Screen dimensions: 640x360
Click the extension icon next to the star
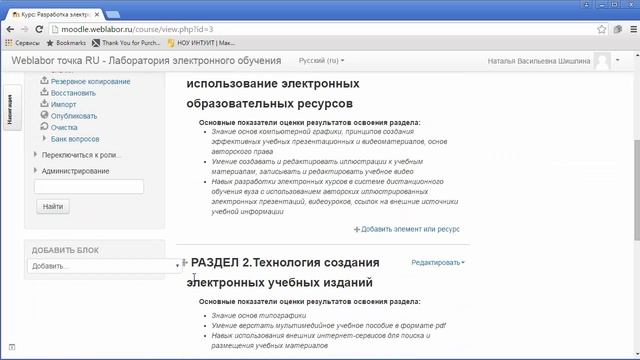pyautogui.click(x=618, y=29)
